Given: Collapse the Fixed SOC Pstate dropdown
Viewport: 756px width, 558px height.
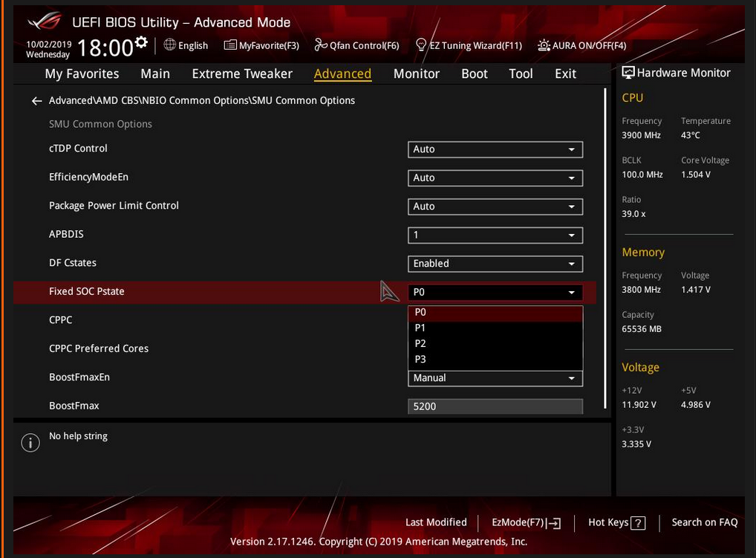Looking at the screenshot, I should tap(495, 292).
